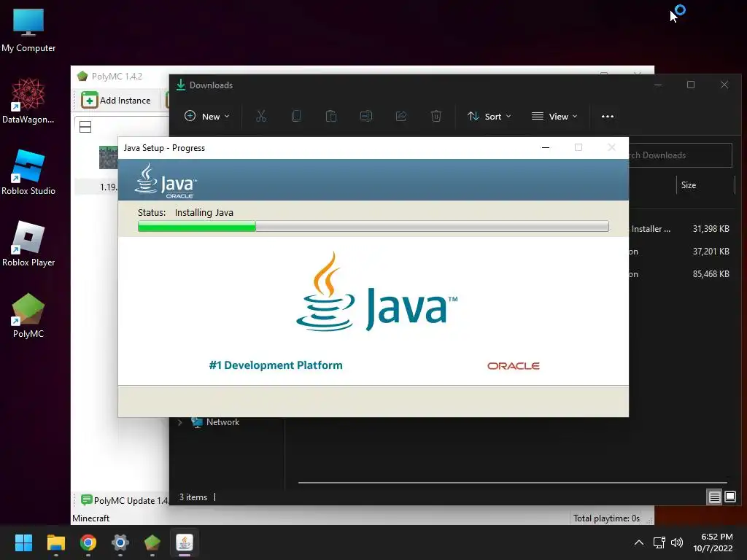Open the View dropdown in Downloads
This screenshot has height=560, width=747.
point(554,116)
